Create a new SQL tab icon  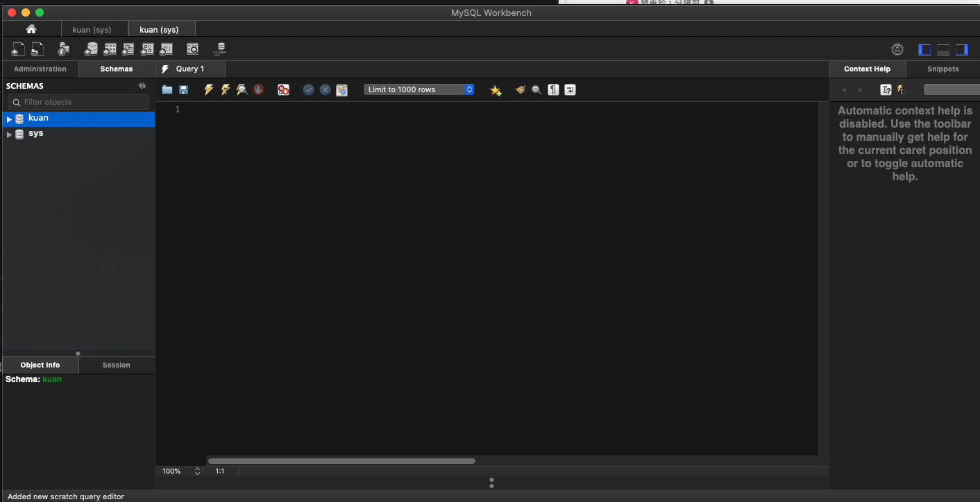tap(19, 49)
